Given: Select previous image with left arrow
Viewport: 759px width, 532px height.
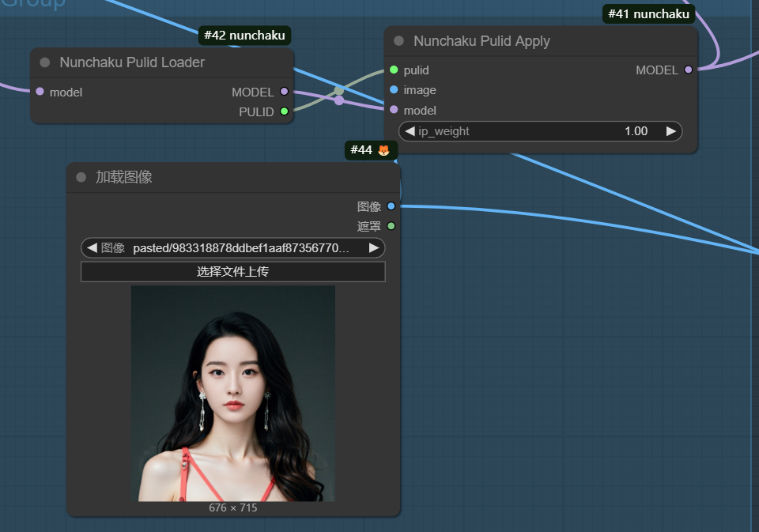Looking at the screenshot, I should click(92, 248).
